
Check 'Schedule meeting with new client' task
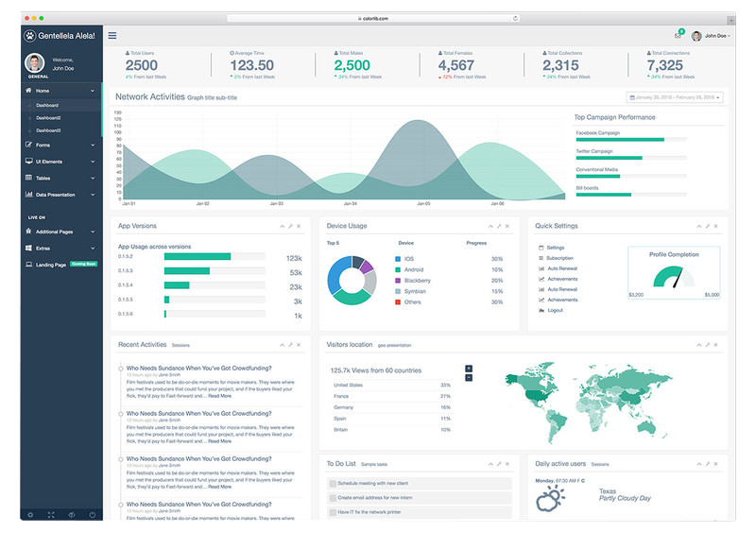[x=332, y=483]
